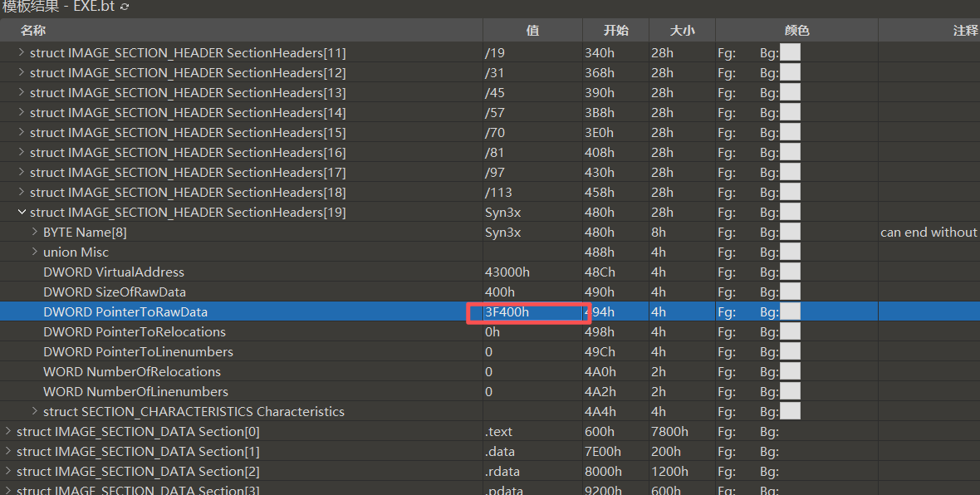980x495 pixels.
Task: Open Bg color swatch of Characteristics row
Action: pyautogui.click(x=790, y=411)
